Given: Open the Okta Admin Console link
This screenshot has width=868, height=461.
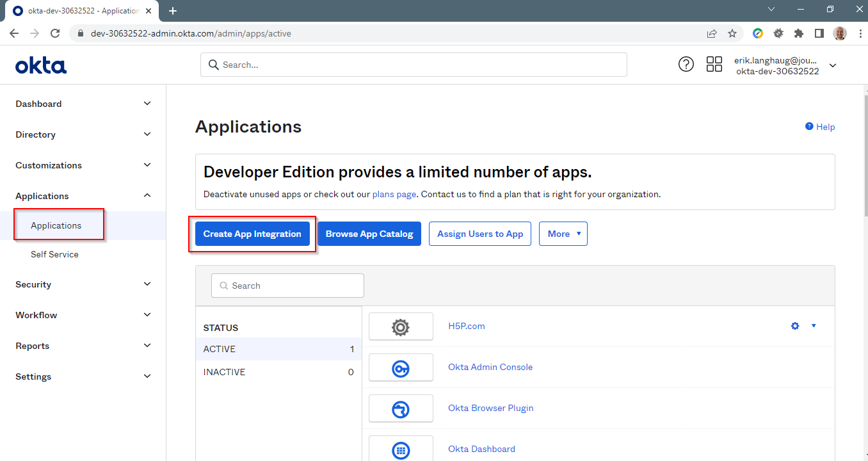Looking at the screenshot, I should 490,367.
